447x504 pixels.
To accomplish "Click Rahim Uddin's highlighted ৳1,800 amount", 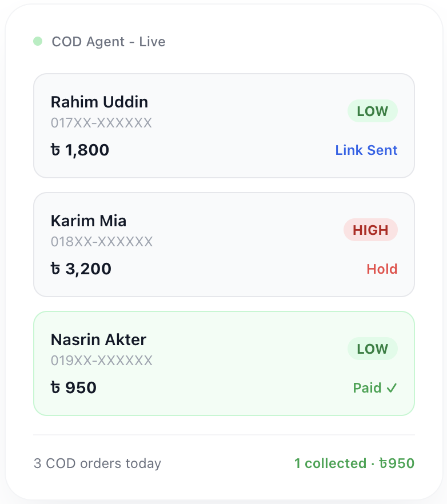I will (80, 150).
